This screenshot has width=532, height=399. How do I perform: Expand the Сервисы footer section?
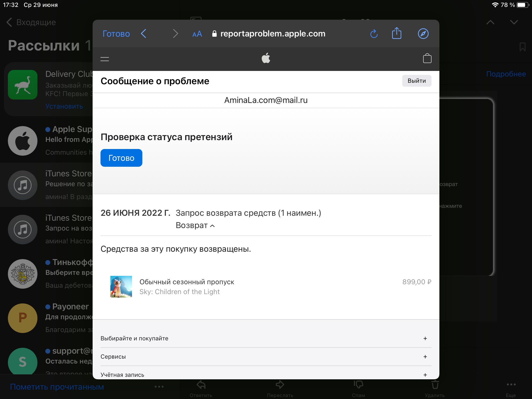tap(425, 357)
